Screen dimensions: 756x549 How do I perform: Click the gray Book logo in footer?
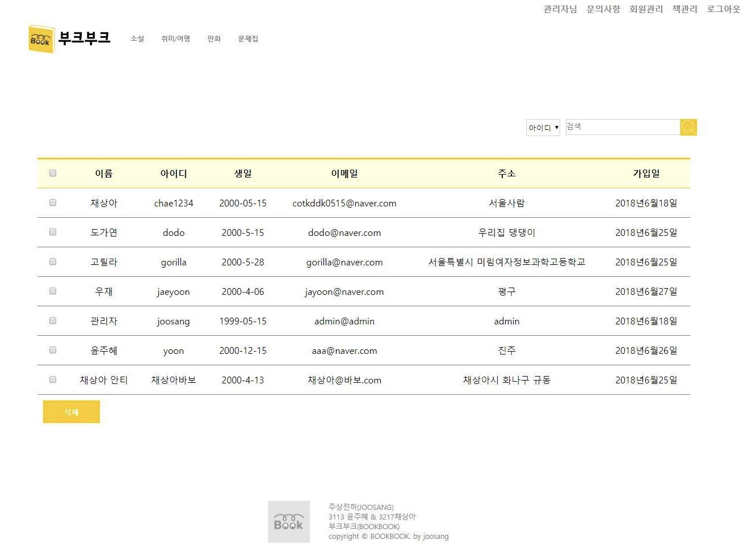pos(288,521)
